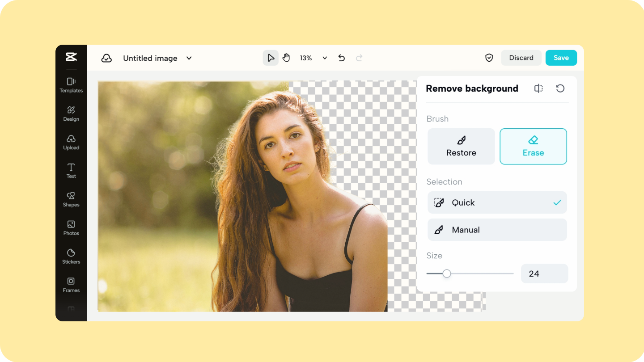Select the Quick selection option

[497, 202]
